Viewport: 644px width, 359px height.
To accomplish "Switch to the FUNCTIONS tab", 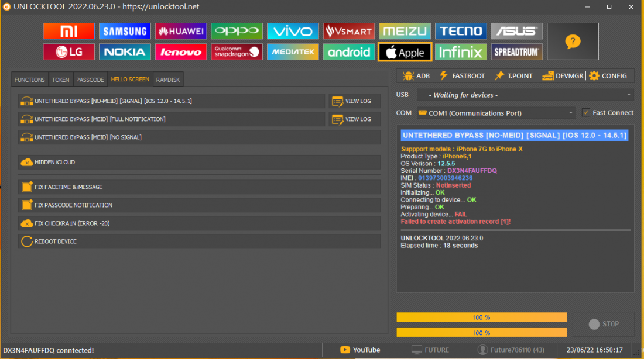I will tap(30, 80).
